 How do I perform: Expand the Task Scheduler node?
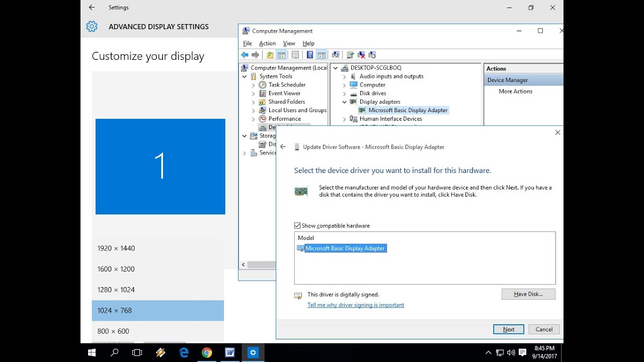(254, 85)
